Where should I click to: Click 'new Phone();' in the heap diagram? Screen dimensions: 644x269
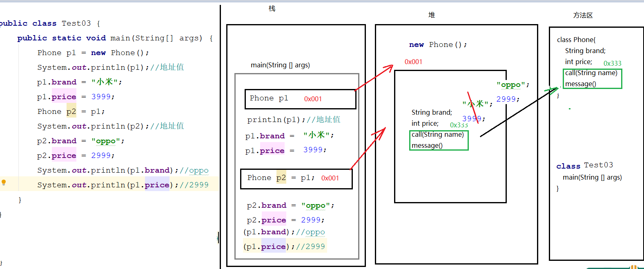click(x=438, y=44)
